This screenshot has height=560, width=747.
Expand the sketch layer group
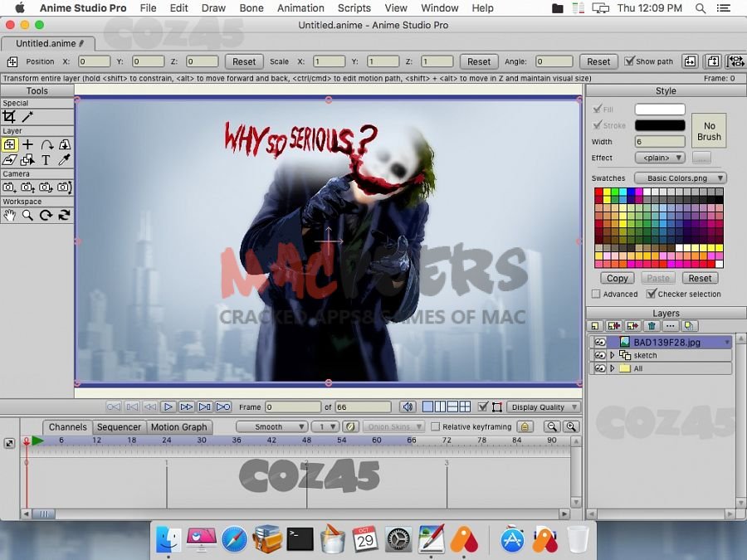pyautogui.click(x=613, y=355)
